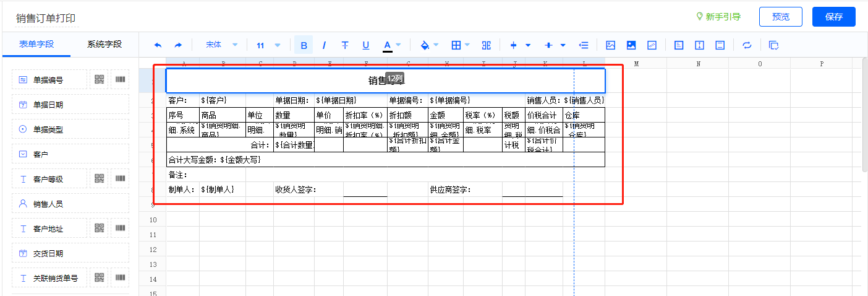
Task: Toggle bold formatting
Action: coord(304,45)
